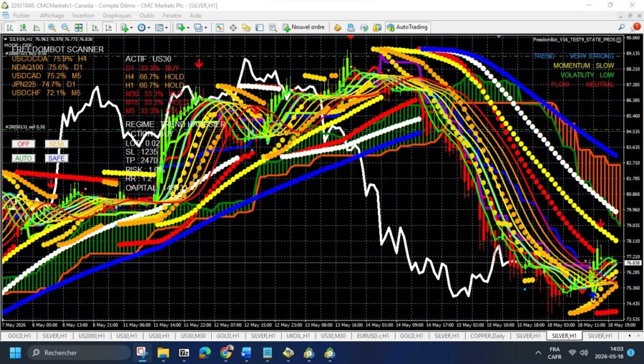Open the Aide menu
Screen dimensions: 644x364
click(x=195, y=16)
